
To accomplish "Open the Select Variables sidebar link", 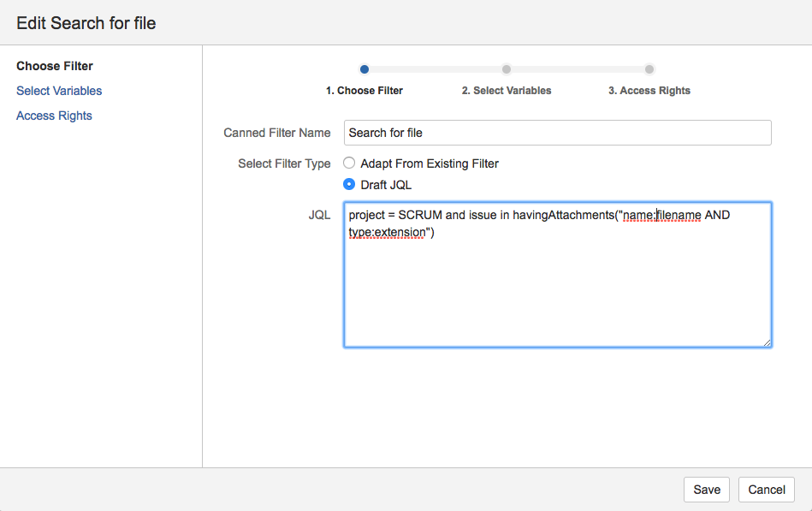I will pos(59,91).
